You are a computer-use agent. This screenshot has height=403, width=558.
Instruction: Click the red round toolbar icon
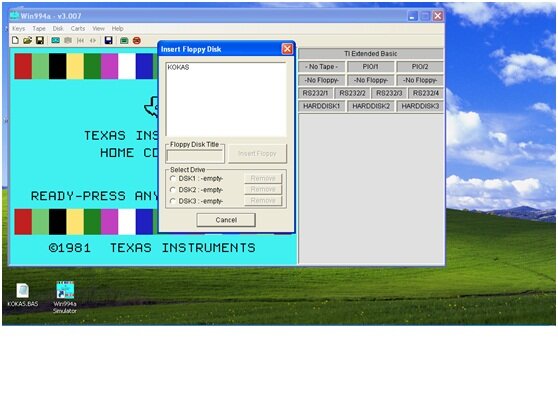click(137, 41)
